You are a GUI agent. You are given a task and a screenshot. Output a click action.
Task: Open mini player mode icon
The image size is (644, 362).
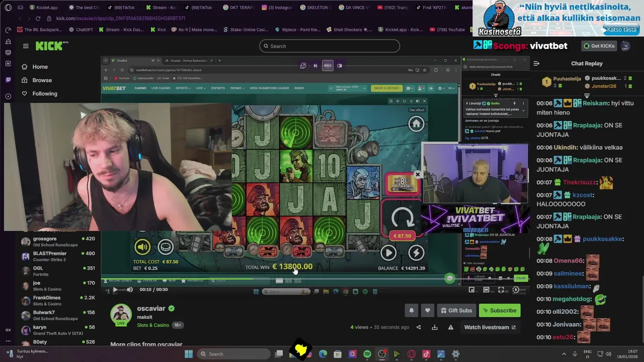pos(471,290)
